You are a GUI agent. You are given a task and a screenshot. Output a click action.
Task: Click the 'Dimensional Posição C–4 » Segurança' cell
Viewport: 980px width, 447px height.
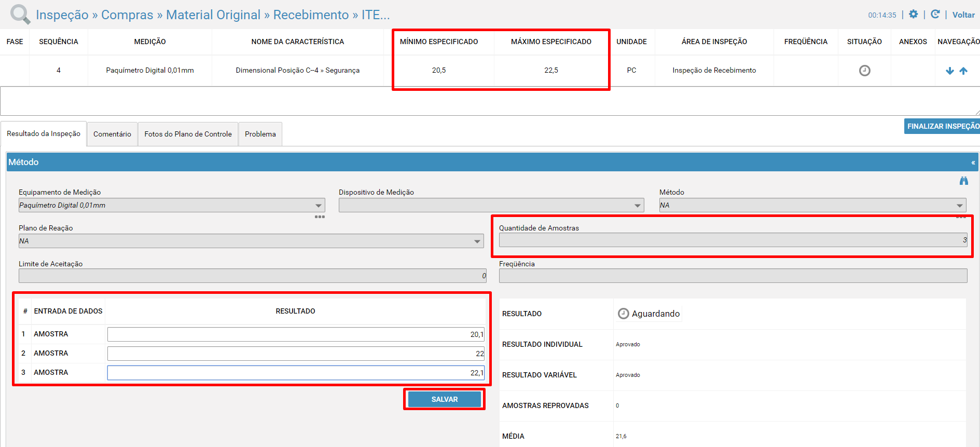(x=298, y=70)
